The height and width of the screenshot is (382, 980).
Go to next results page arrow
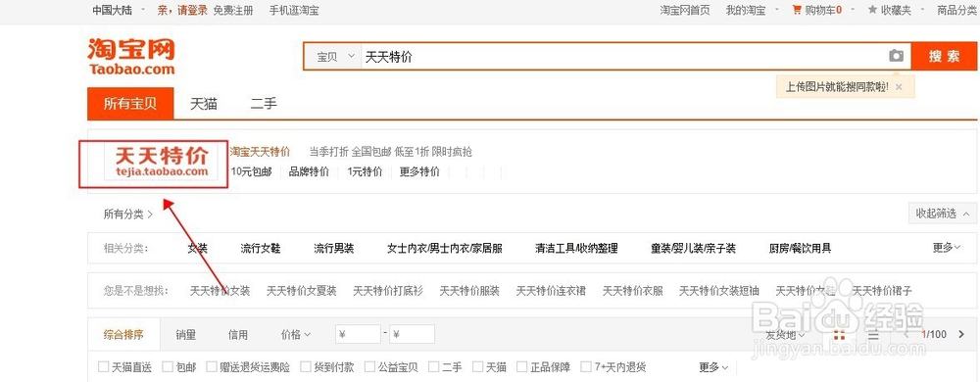961,335
